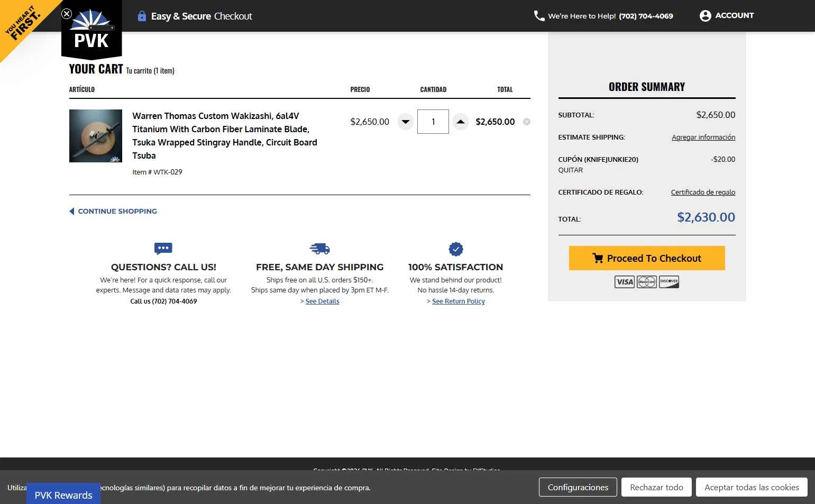Click the 100% SATISFACTION heading

pyautogui.click(x=456, y=267)
